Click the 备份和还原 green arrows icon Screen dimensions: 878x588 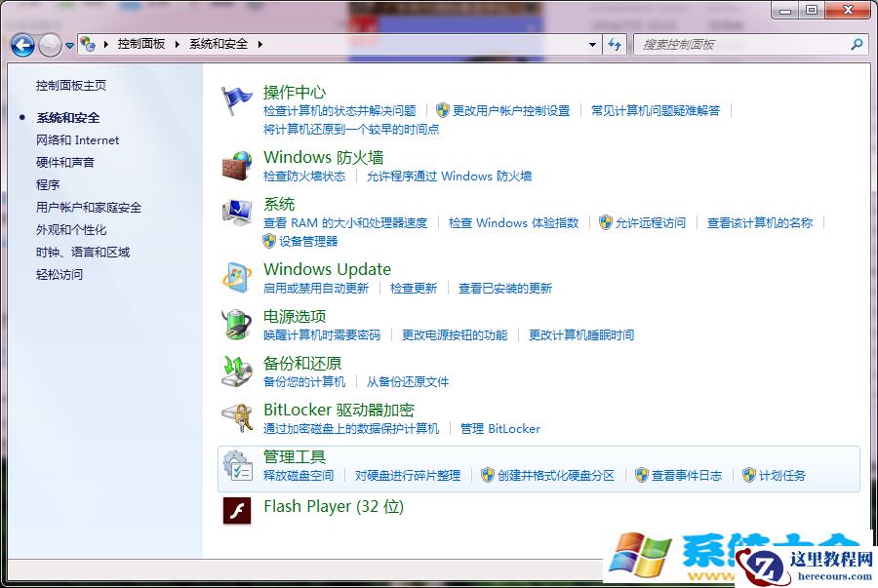tap(236, 371)
